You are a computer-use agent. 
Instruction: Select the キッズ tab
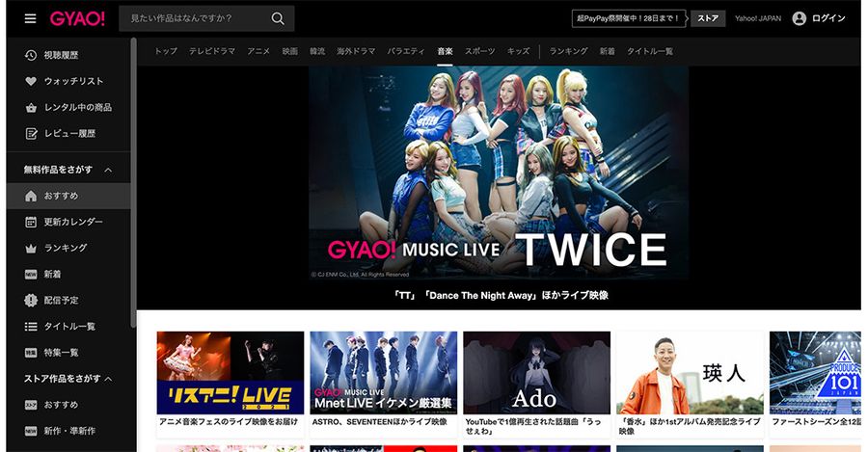(x=518, y=51)
